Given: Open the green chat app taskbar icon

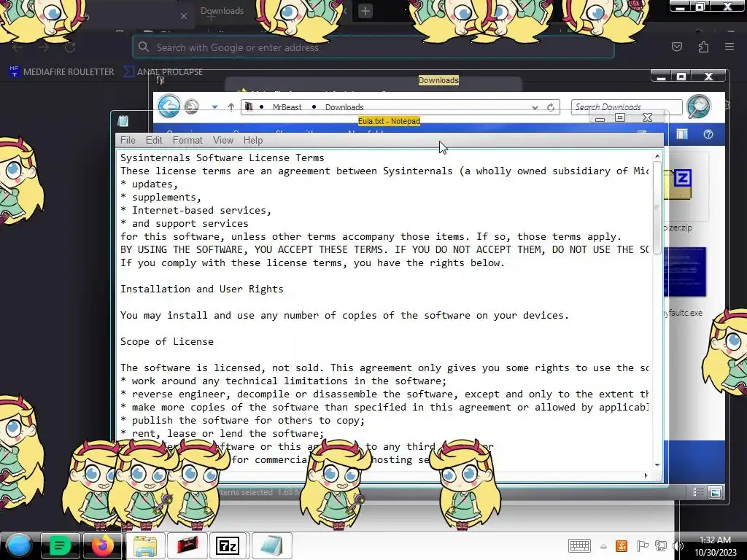Looking at the screenshot, I should (x=60, y=545).
